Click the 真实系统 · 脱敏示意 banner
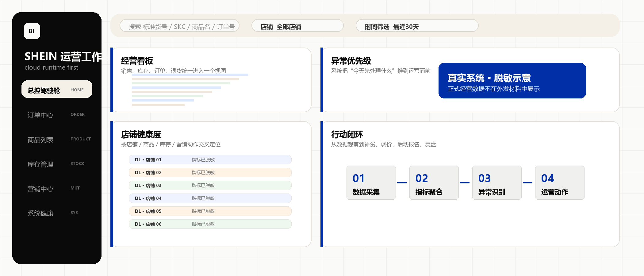This screenshot has height=276, width=644. tap(512, 81)
